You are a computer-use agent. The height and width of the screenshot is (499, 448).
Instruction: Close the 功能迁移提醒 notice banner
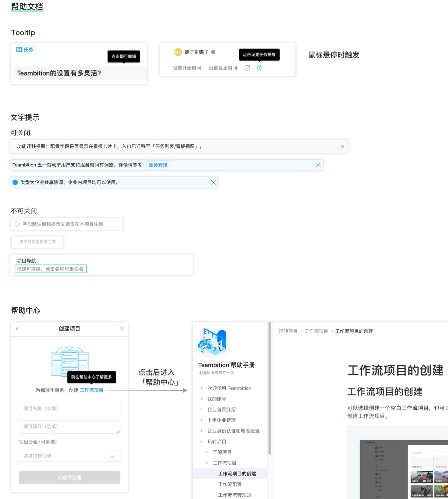pyautogui.click(x=343, y=146)
